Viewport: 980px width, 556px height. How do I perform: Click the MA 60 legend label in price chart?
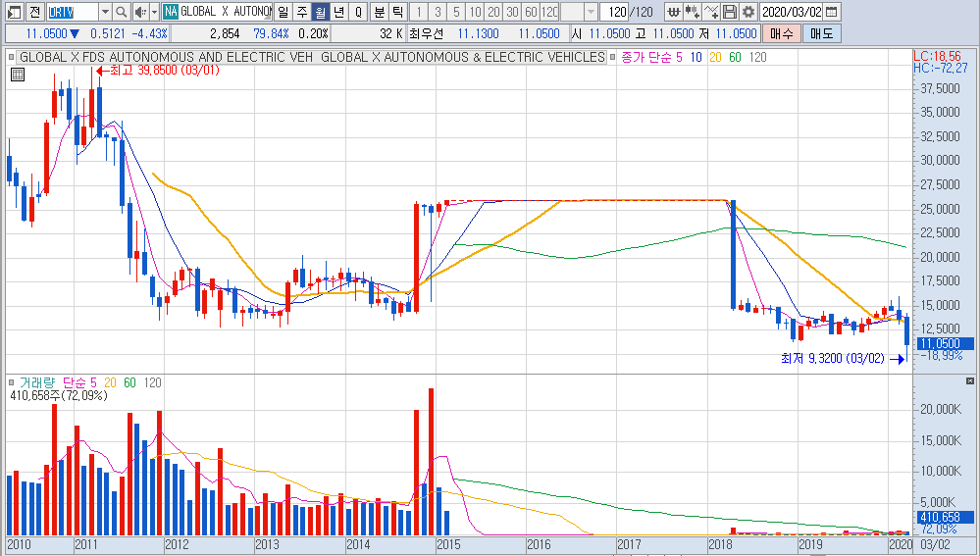coord(735,57)
